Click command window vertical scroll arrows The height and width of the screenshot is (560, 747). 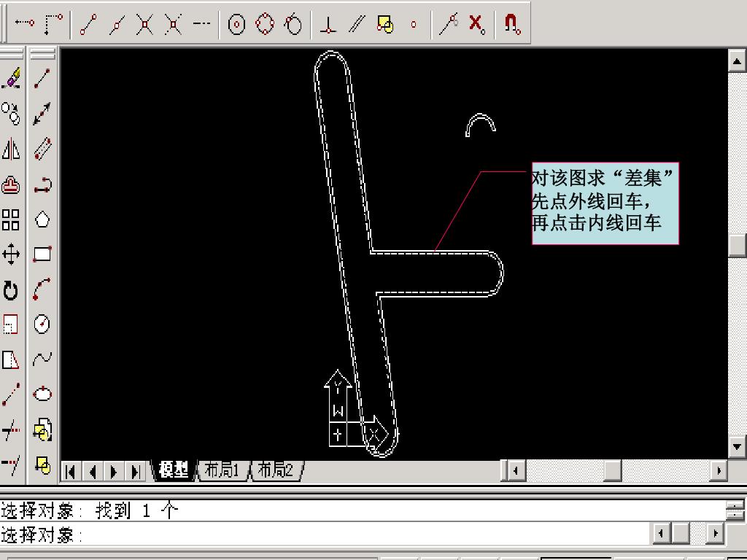tap(736, 510)
